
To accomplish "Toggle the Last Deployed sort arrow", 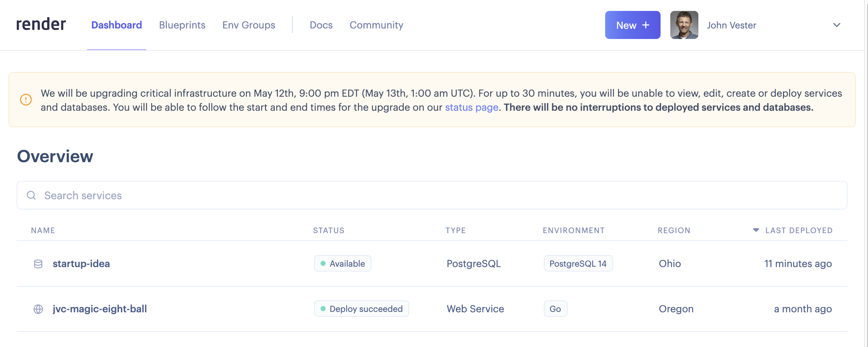I will 756,230.
